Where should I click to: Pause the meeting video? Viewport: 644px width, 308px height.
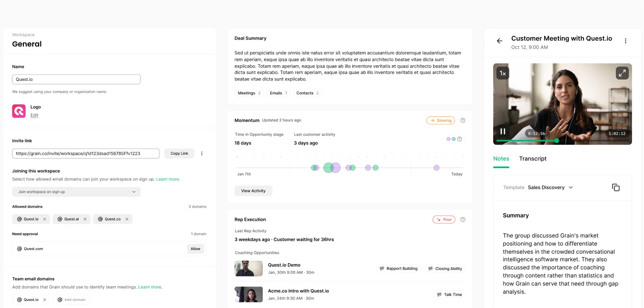pos(503,131)
